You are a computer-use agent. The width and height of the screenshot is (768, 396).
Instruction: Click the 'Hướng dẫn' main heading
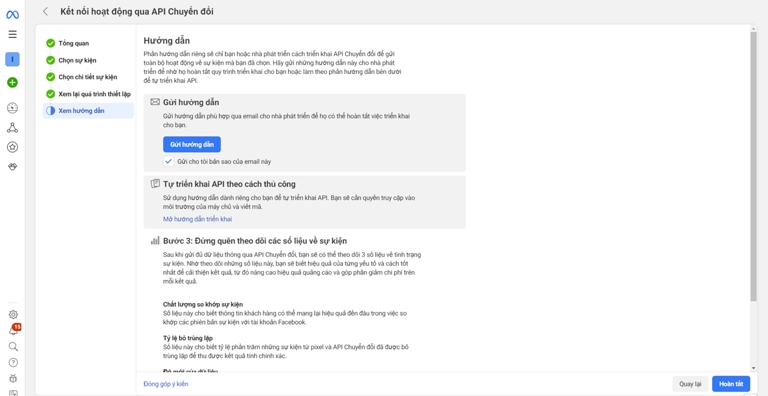click(167, 41)
